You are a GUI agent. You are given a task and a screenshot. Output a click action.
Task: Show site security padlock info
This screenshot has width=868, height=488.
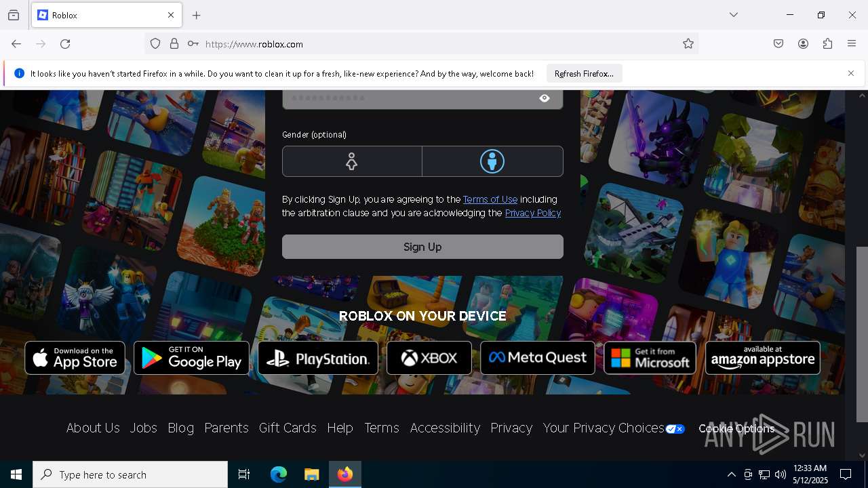click(x=174, y=44)
